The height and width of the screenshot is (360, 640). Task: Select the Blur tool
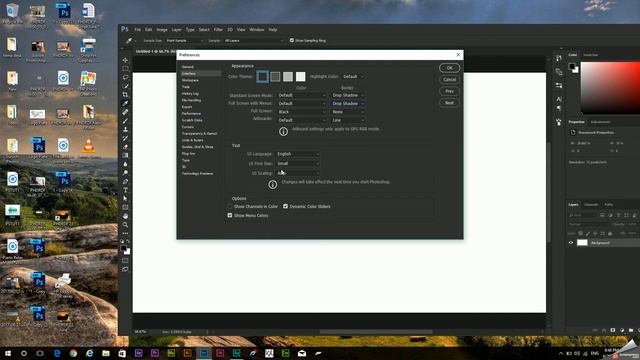(125, 164)
